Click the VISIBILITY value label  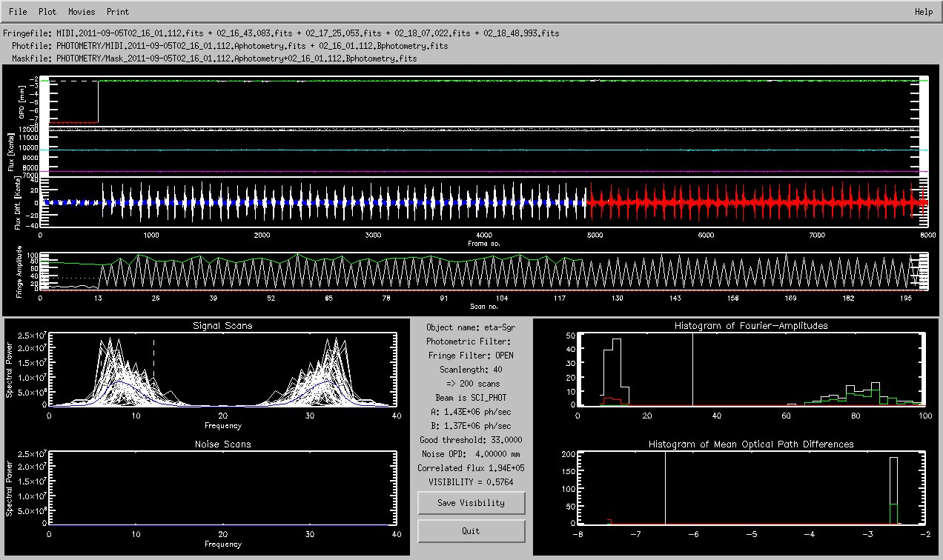coord(470,482)
